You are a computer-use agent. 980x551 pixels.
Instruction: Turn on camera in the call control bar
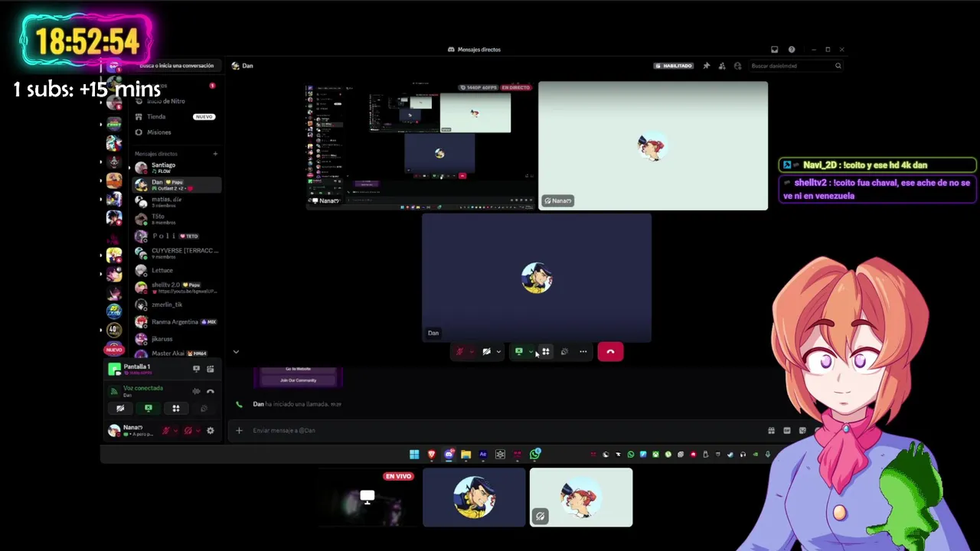pos(486,352)
